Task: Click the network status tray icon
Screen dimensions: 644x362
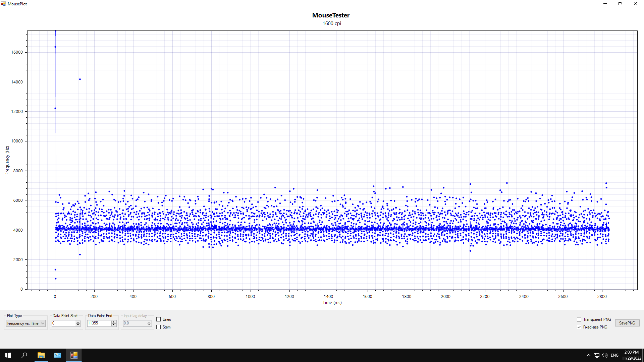Action: click(x=596, y=355)
